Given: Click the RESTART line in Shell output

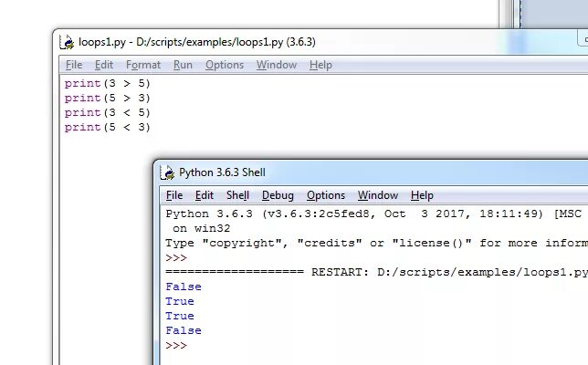Looking at the screenshot, I should pos(376,272).
